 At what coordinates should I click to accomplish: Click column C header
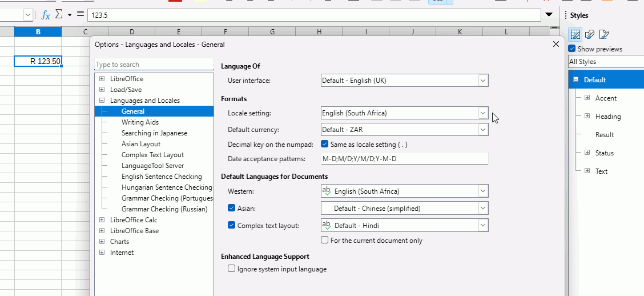85,31
